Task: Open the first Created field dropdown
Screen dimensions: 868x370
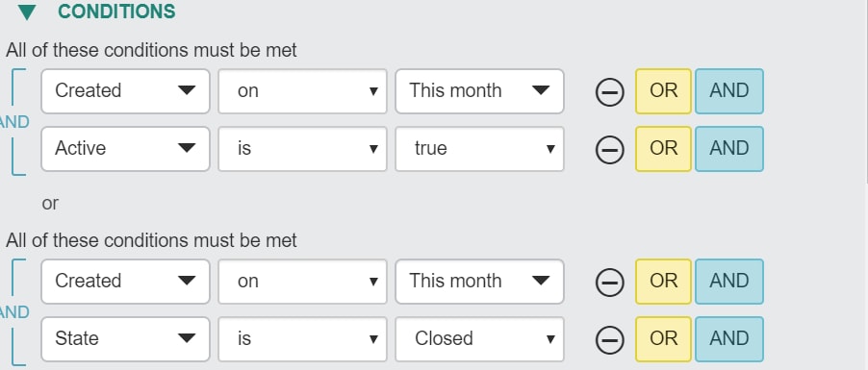Action: pos(125,91)
